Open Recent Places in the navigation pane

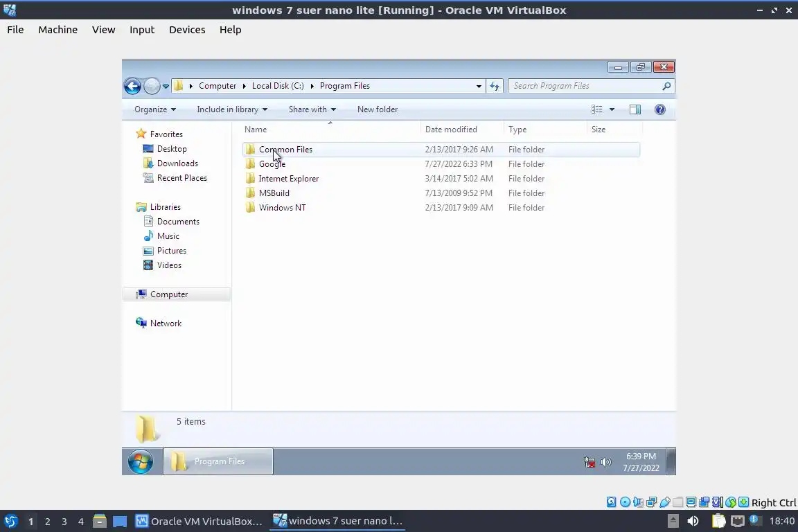181,177
